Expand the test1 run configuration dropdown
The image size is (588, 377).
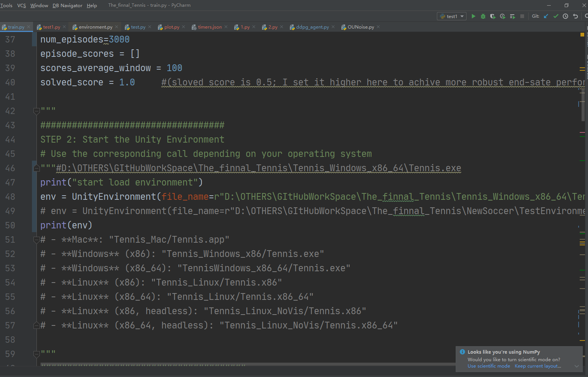tap(462, 16)
